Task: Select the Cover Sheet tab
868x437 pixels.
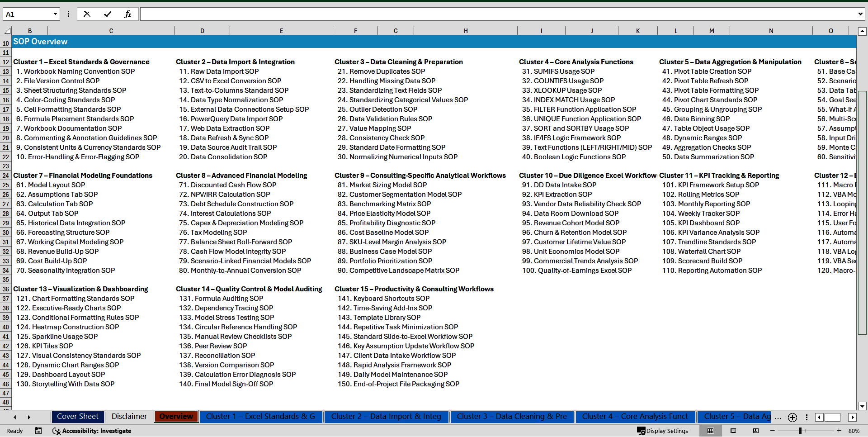Action: pyautogui.click(x=77, y=417)
